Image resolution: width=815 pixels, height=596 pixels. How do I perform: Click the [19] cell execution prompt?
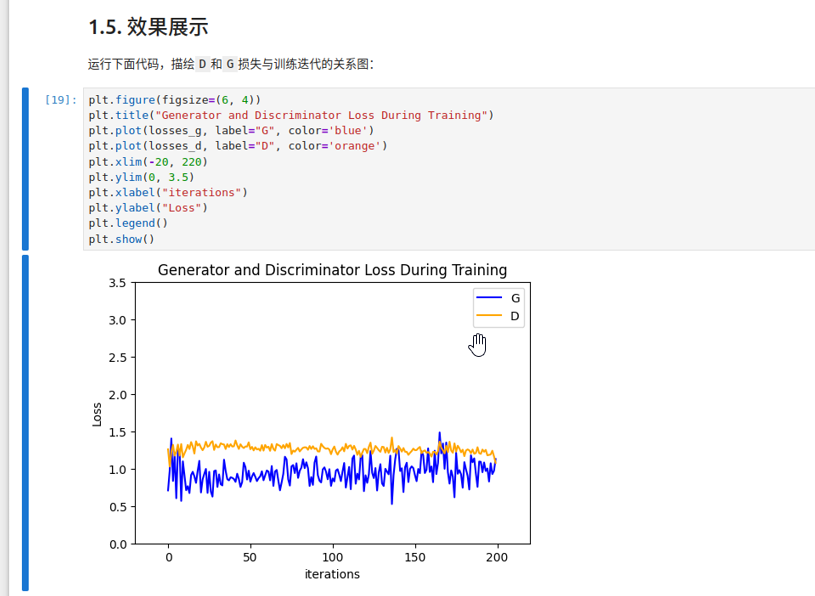coord(60,100)
